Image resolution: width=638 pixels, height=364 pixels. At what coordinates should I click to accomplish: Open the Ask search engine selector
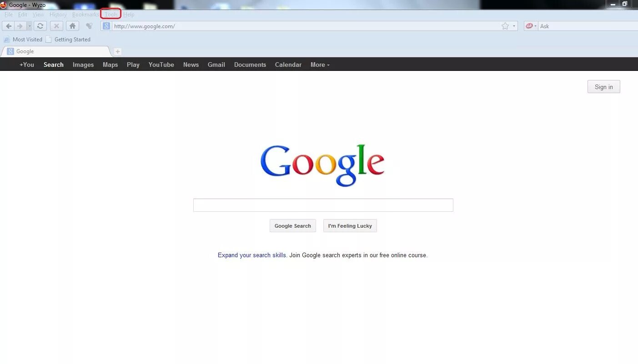tap(531, 26)
